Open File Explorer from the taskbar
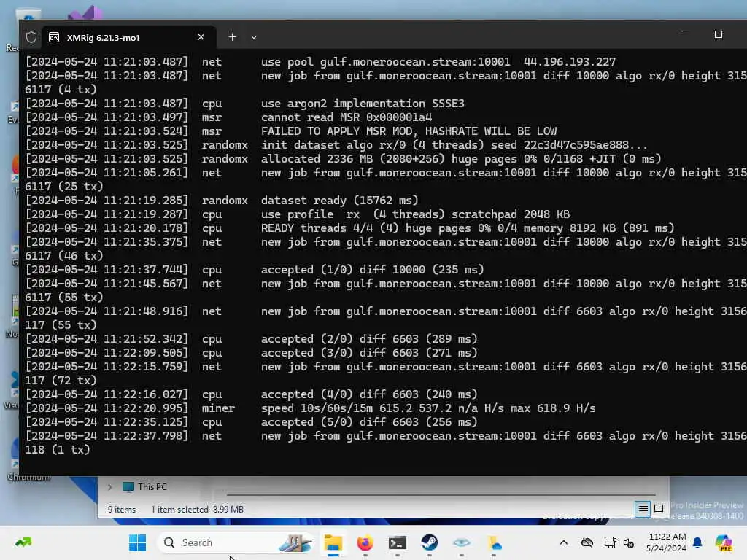The image size is (747, 560). pos(333,542)
